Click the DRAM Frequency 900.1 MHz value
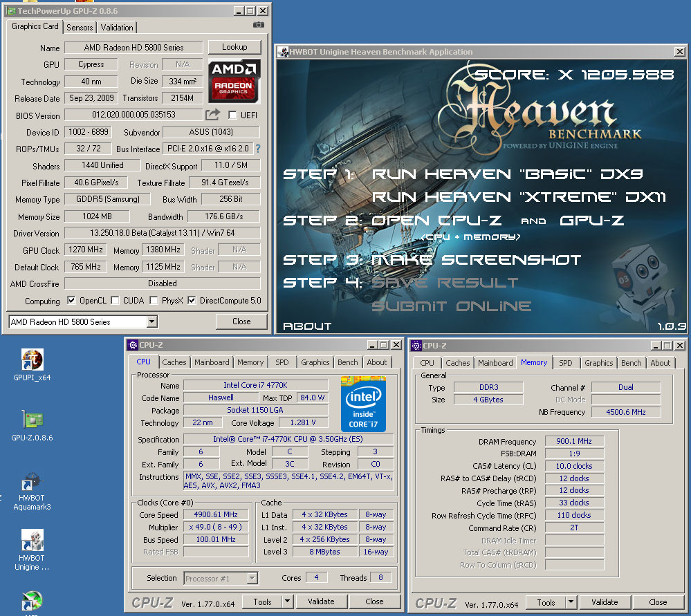Image resolution: width=691 pixels, height=616 pixels. [574, 441]
